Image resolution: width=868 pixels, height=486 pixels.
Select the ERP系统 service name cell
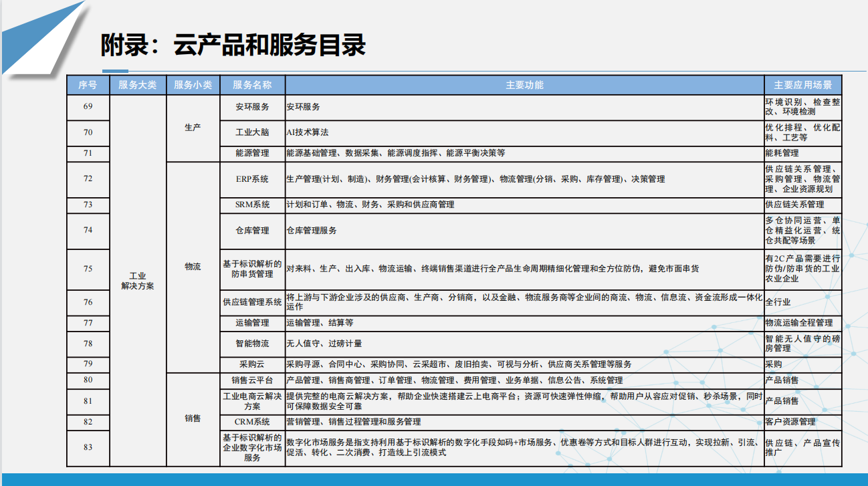[252, 179]
